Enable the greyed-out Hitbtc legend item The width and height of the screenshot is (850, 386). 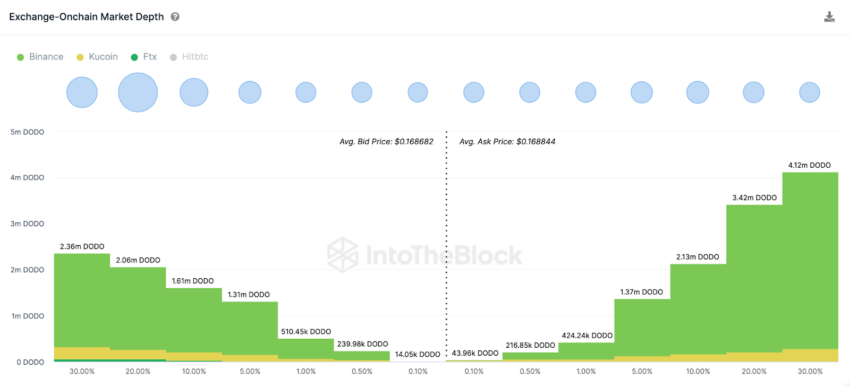click(x=189, y=57)
